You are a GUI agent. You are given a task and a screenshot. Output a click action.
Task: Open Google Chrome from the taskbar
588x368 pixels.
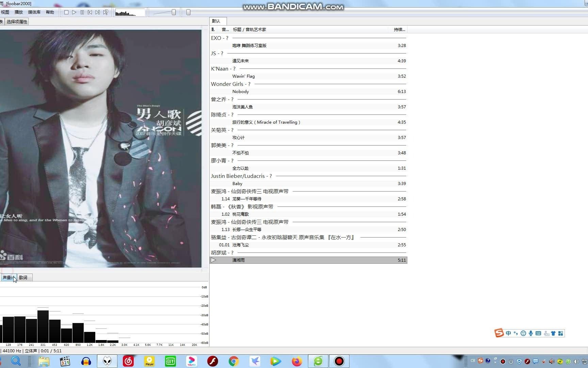234,361
